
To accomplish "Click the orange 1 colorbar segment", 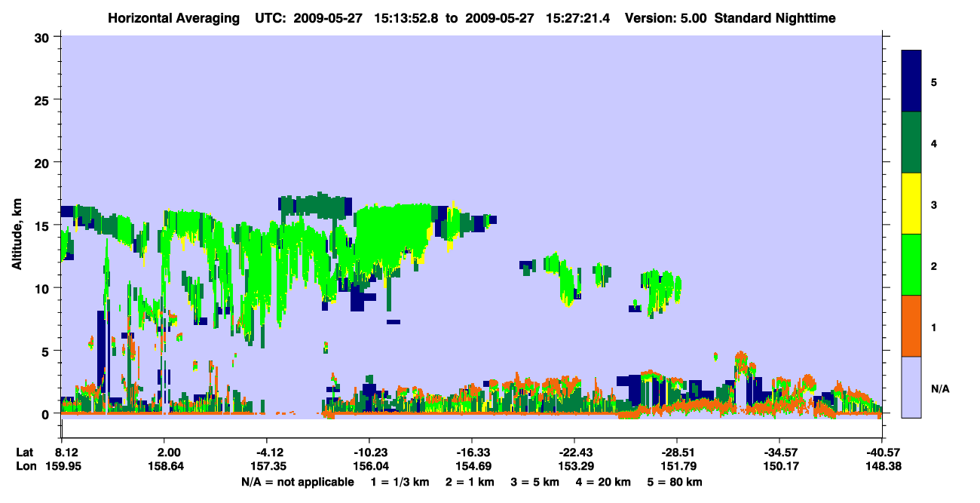I will click(911, 326).
